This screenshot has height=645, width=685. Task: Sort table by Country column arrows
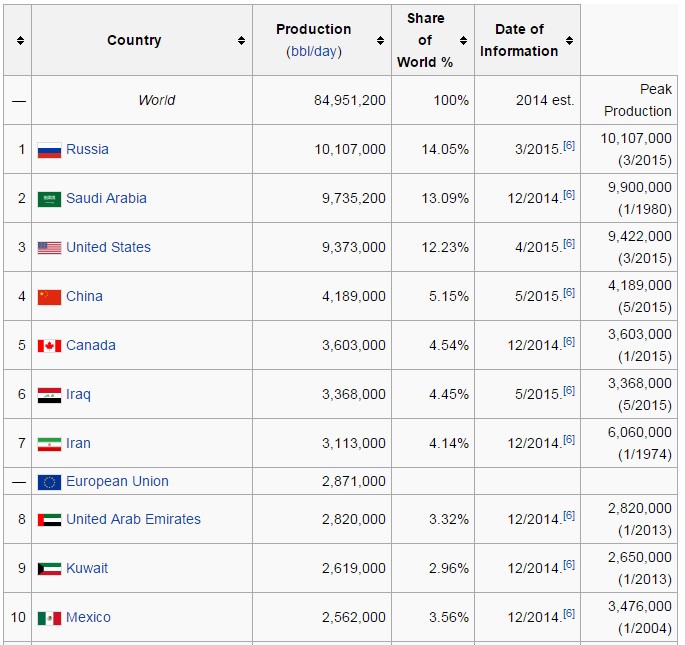[x=241, y=41]
